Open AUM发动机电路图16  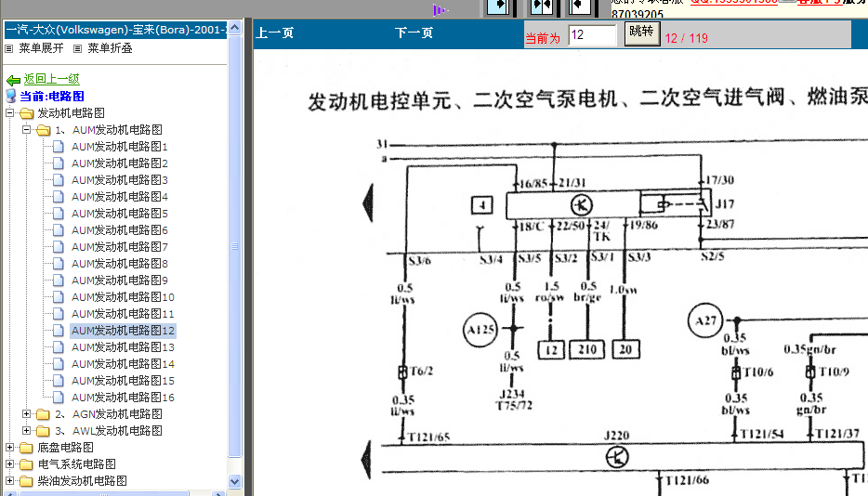pyautogui.click(x=123, y=397)
